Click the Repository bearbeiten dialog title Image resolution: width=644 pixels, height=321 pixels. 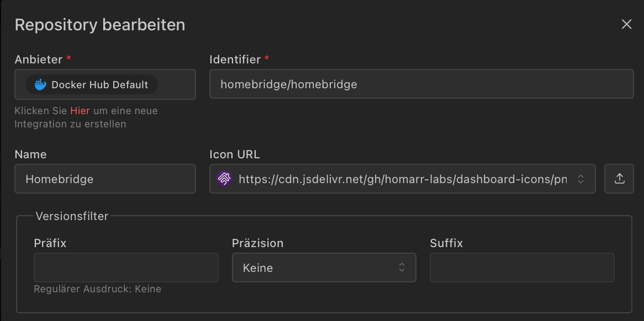100,25
